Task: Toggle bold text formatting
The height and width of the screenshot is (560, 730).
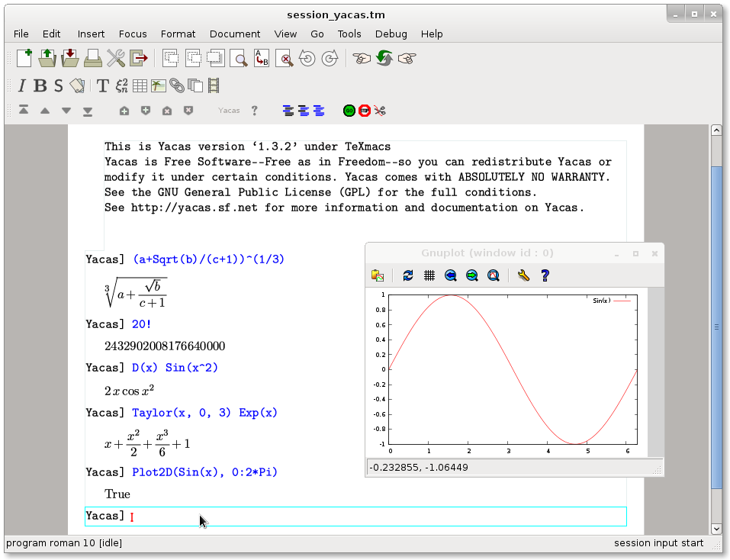Action: pyautogui.click(x=40, y=85)
